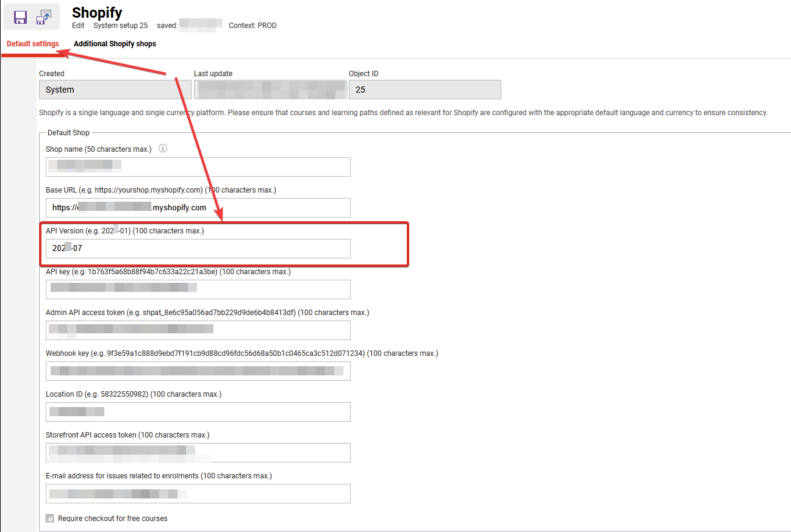This screenshot has width=791, height=532.
Task: Click the Context: PROD label
Action: tap(252, 26)
